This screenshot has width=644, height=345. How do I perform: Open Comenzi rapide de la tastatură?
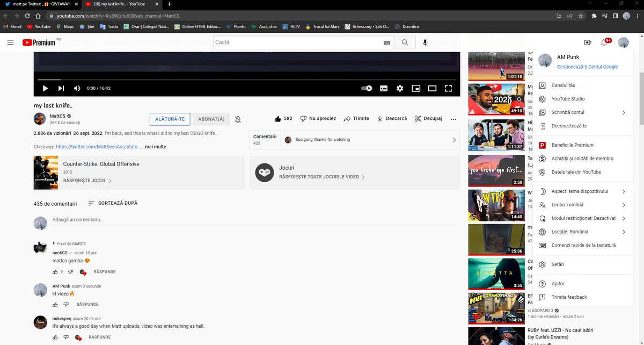click(583, 245)
